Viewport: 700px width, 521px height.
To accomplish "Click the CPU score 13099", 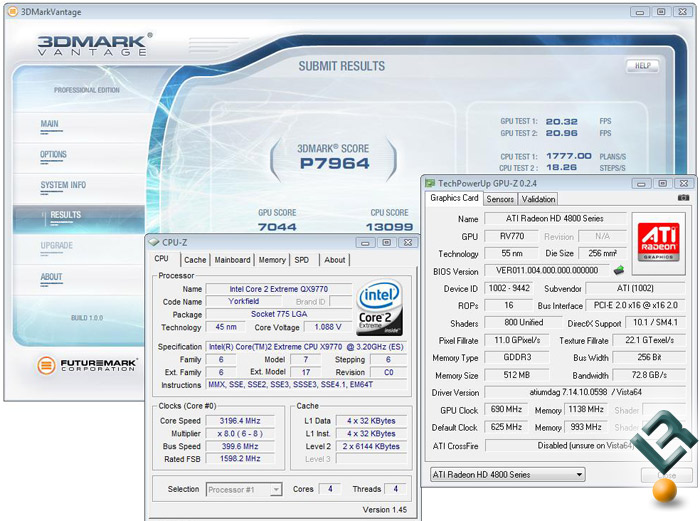I will pyautogui.click(x=389, y=227).
